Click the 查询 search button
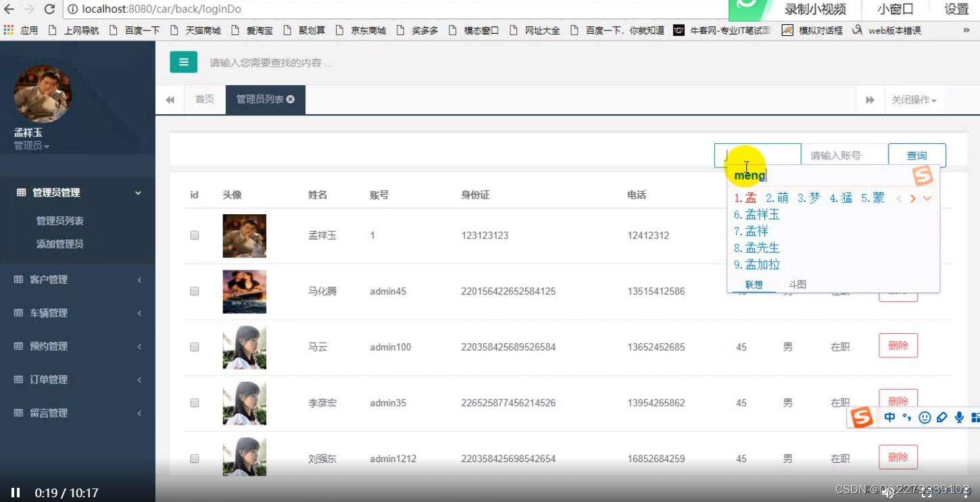Viewport: 980px width, 502px height. 917,155
